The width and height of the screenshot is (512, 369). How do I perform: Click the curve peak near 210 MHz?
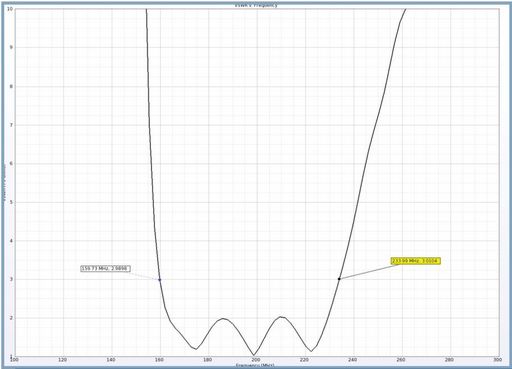tap(281, 317)
